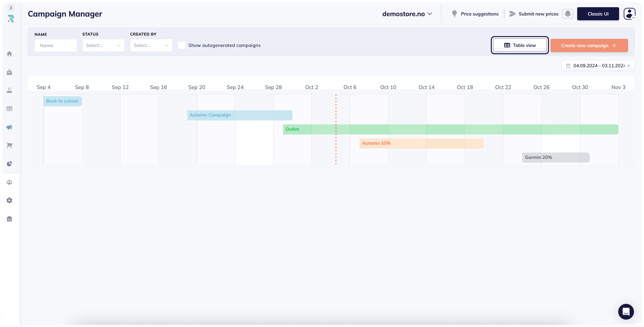Open the pie chart analytics icon
Image resolution: width=644 pixels, height=327 pixels.
[x=10, y=164]
